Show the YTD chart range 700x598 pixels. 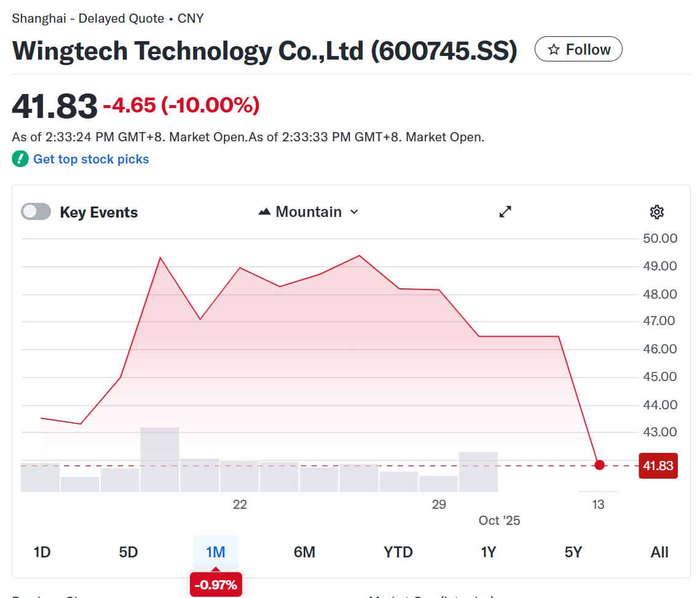coord(398,552)
